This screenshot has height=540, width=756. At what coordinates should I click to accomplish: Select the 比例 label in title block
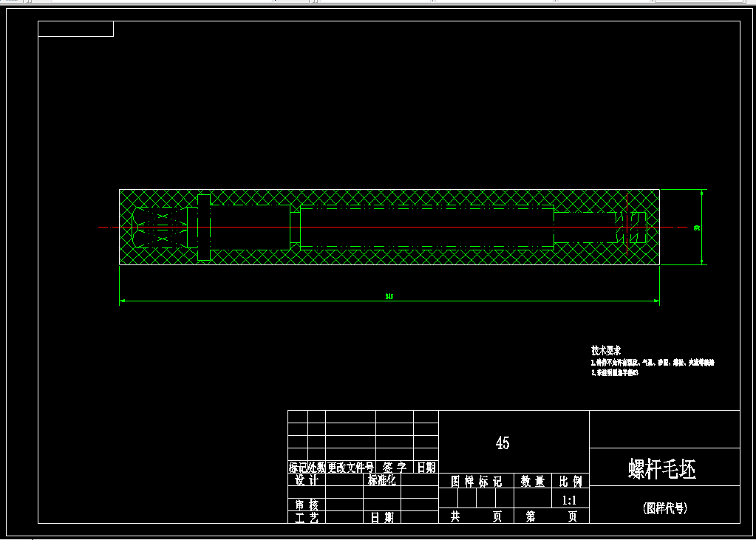coord(571,481)
